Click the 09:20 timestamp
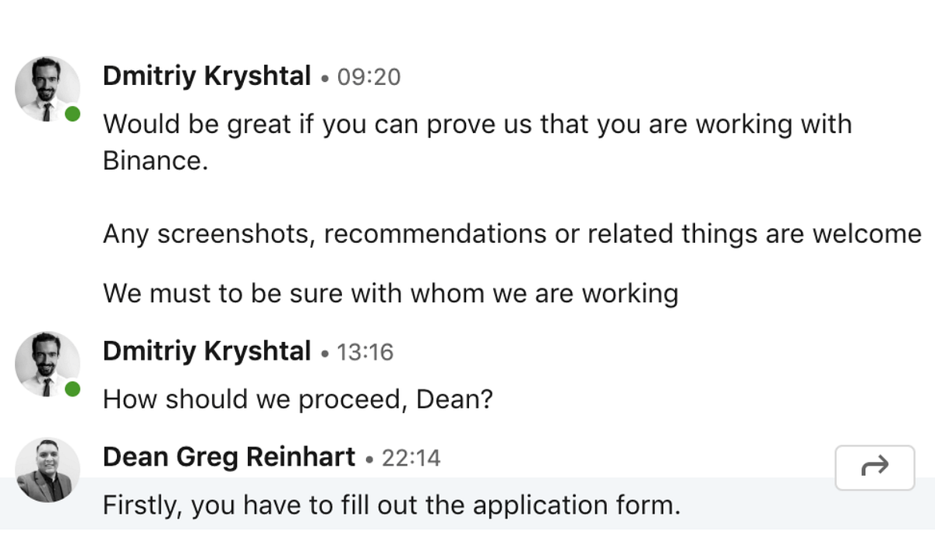This screenshot has height=560, width=935. click(x=369, y=78)
